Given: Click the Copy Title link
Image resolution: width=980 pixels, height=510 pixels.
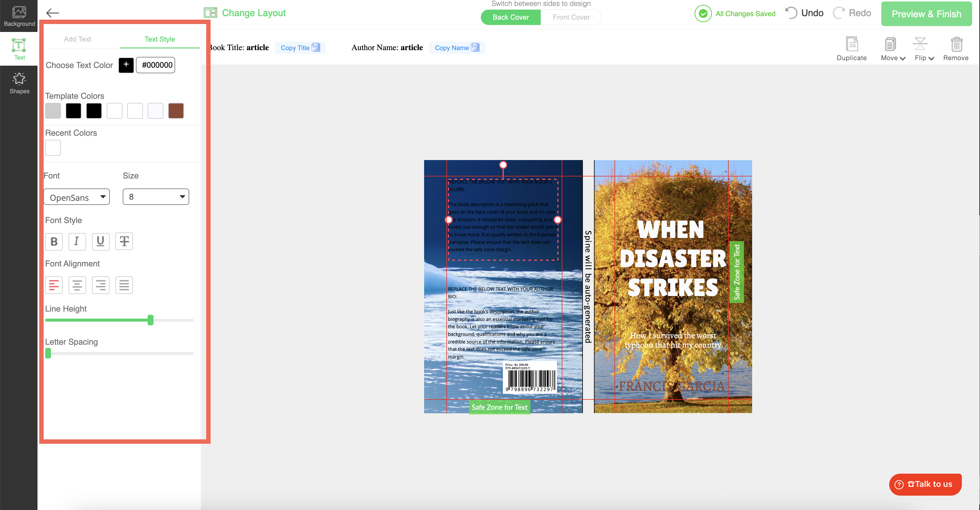Looking at the screenshot, I should 300,47.
